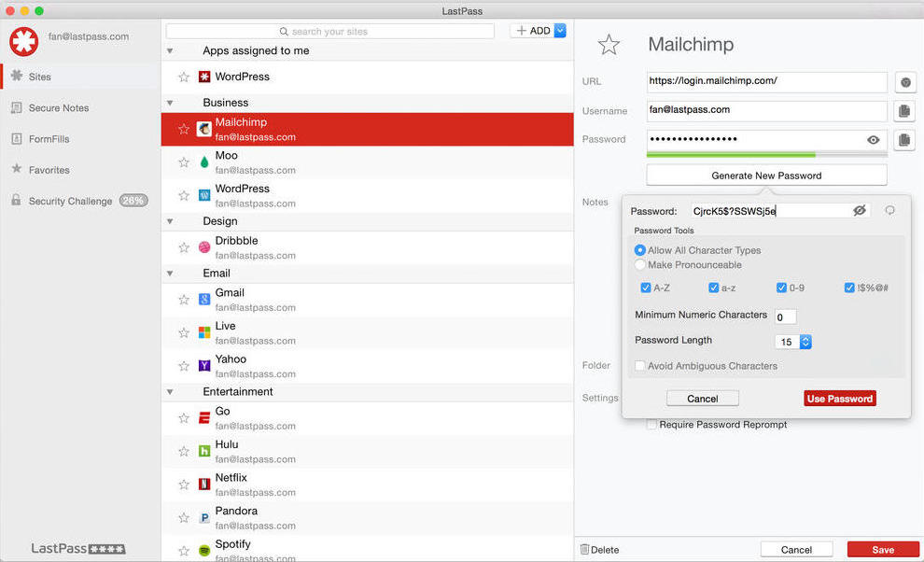Screen dimensions: 924x562
Task: Click the Netflix site icon
Action: point(204,485)
